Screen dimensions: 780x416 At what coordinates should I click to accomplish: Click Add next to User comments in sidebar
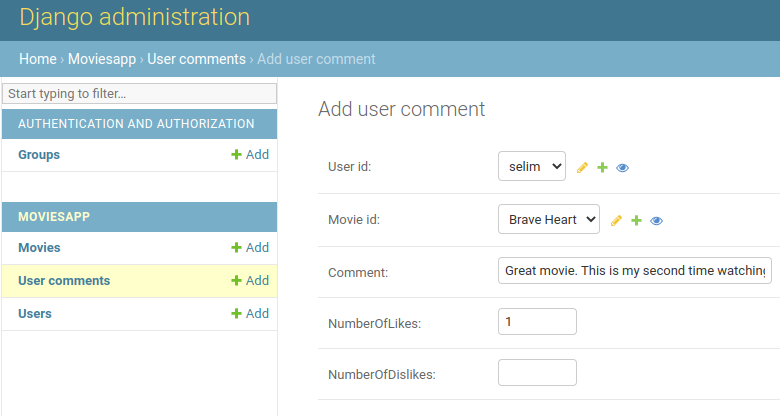(x=250, y=281)
